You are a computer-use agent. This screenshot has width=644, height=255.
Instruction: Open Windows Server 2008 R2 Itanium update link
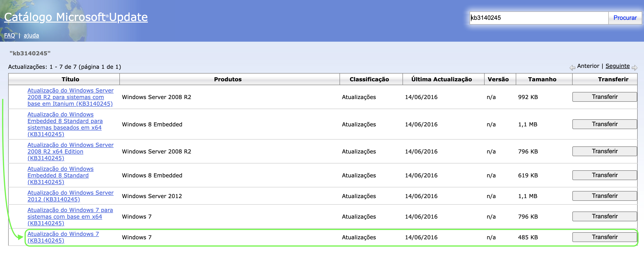point(70,97)
